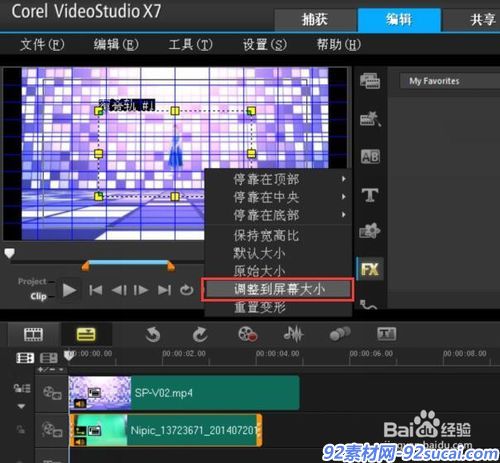The image size is (500, 463).
Task: Click the video track icon for SP-V02.mp4
Action: tap(52, 392)
